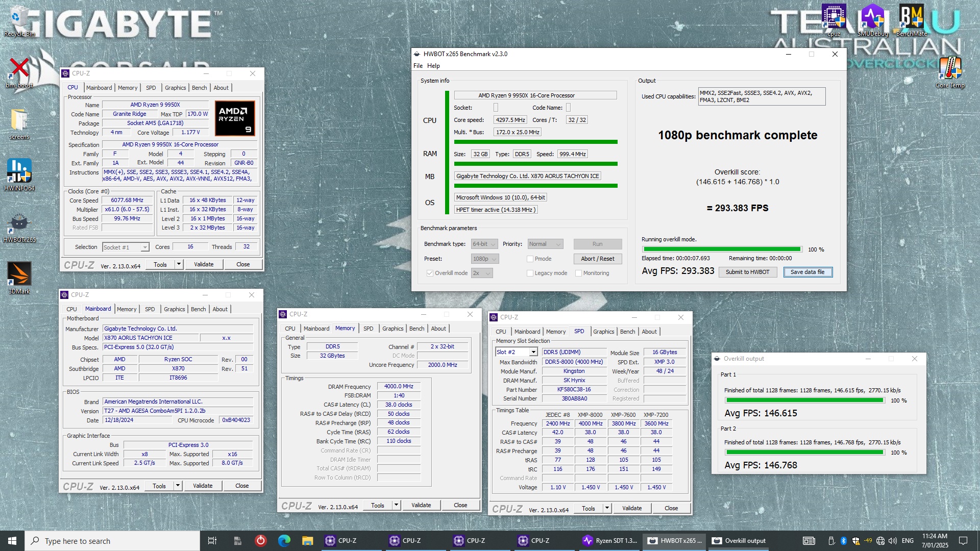Enable the Pmode checkbox
980x551 pixels.
point(530,259)
